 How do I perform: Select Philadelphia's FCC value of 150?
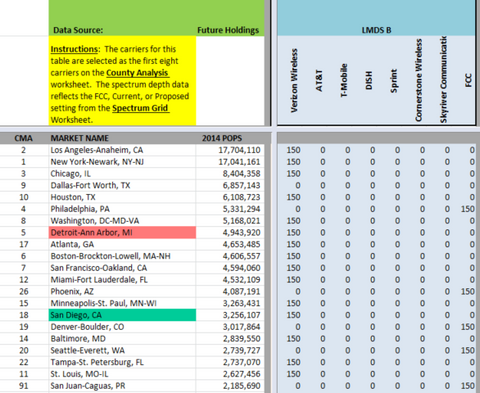click(x=468, y=209)
